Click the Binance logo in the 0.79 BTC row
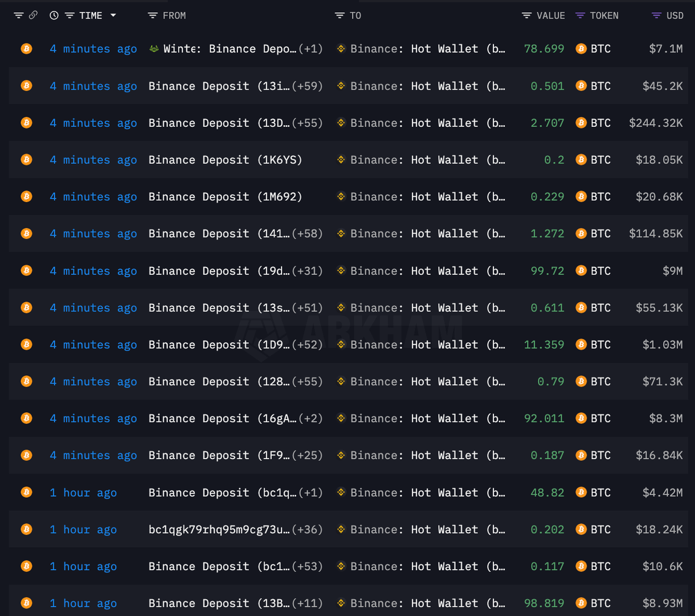 (341, 382)
